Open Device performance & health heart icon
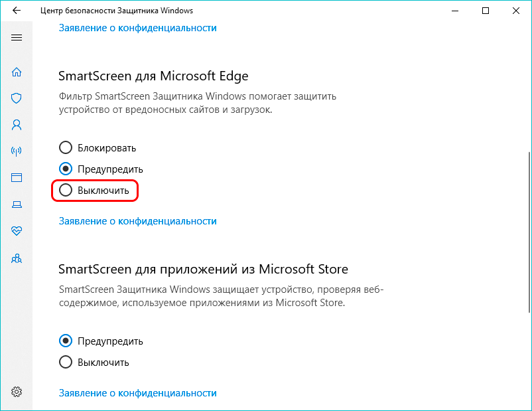 click(x=17, y=231)
